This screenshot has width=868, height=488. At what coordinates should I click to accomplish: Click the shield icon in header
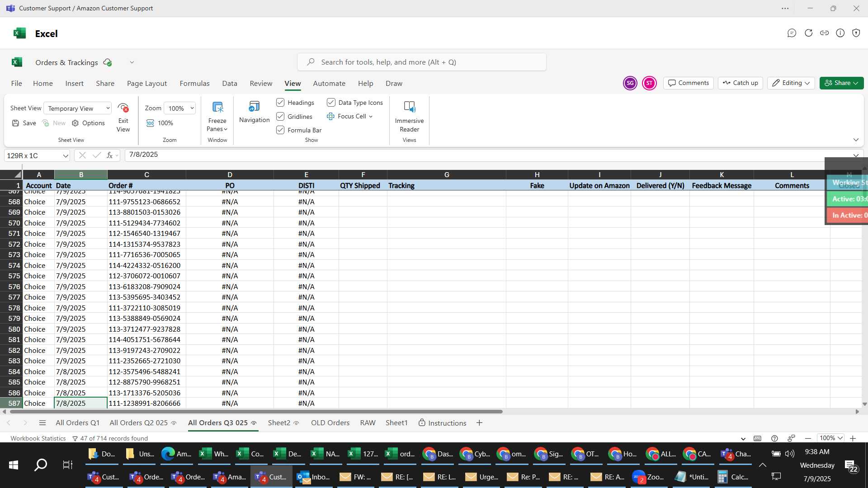coord(856,33)
